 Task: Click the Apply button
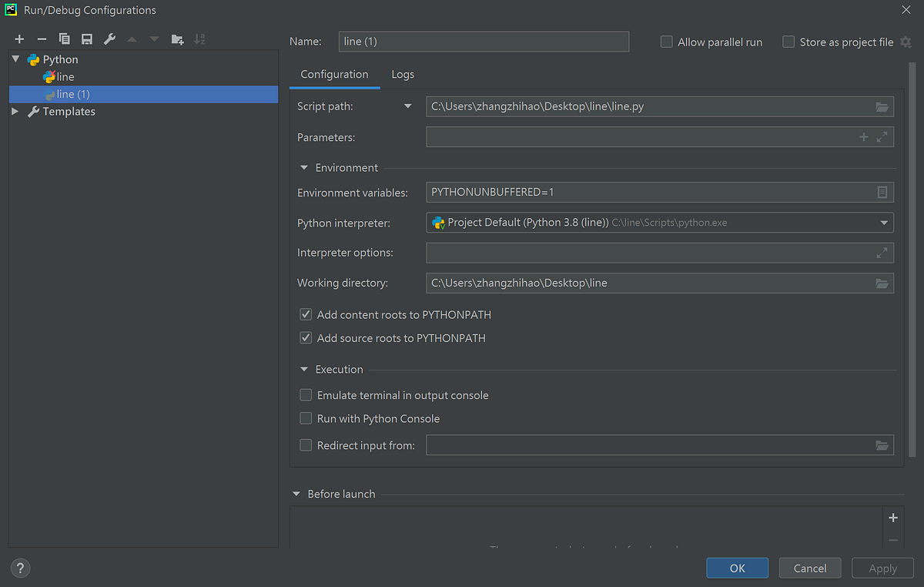(882, 569)
